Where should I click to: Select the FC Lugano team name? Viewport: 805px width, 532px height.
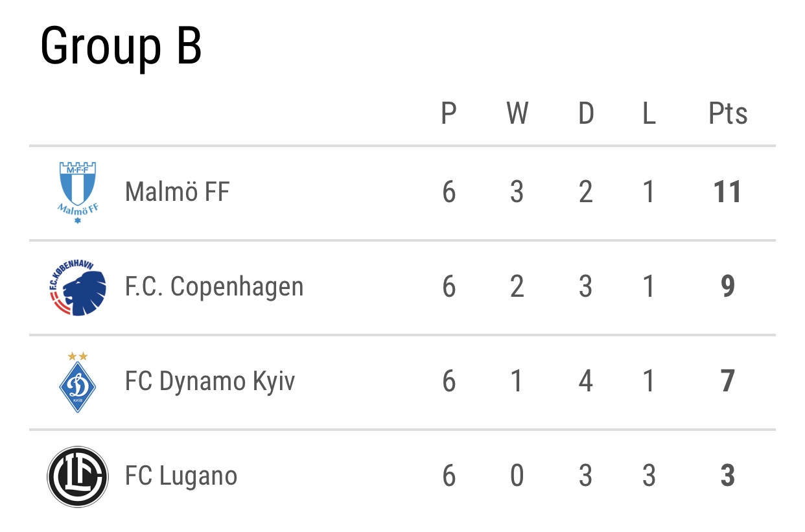(181, 476)
